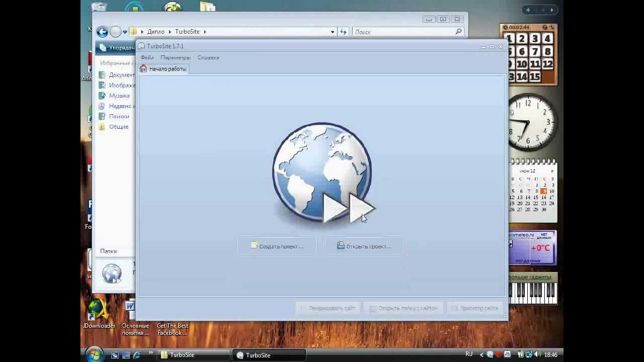The image size is (644, 362).
Task: Open the Параметры menu
Action: (176, 57)
